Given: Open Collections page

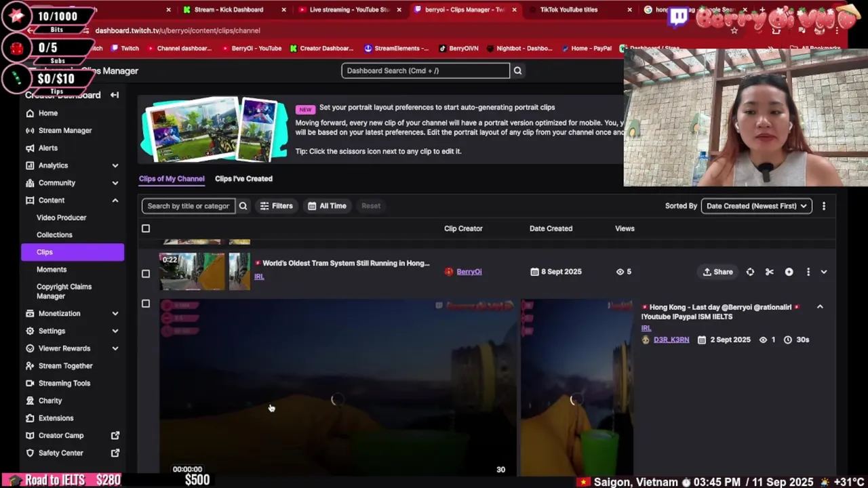Looking at the screenshot, I should click(x=54, y=235).
